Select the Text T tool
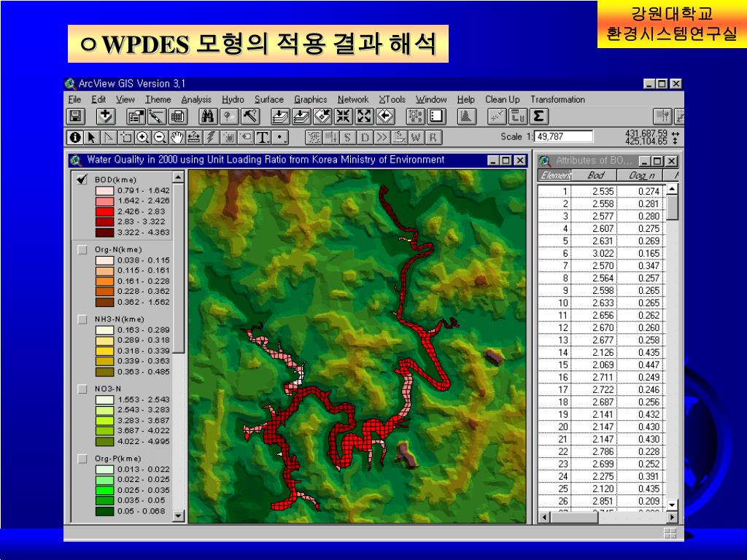 coord(263,137)
